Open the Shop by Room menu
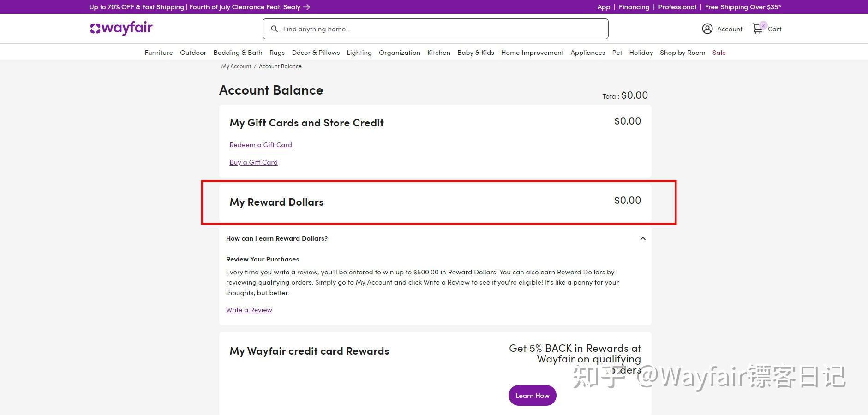The width and height of the screenshot is (868, 415). click(x=682, y=52)
